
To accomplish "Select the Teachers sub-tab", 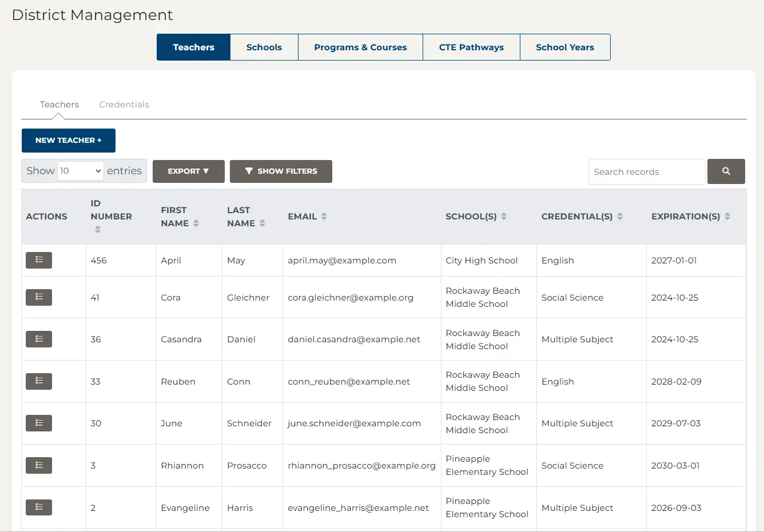I will pos(59,105).
